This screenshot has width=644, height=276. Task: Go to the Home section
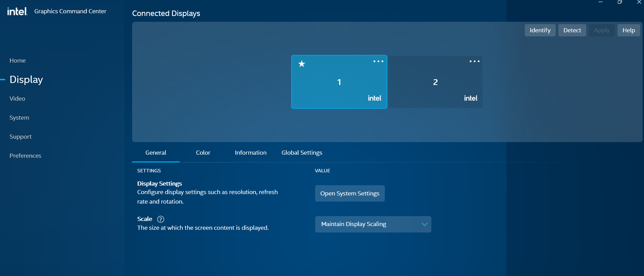click(x=18, y=61)
